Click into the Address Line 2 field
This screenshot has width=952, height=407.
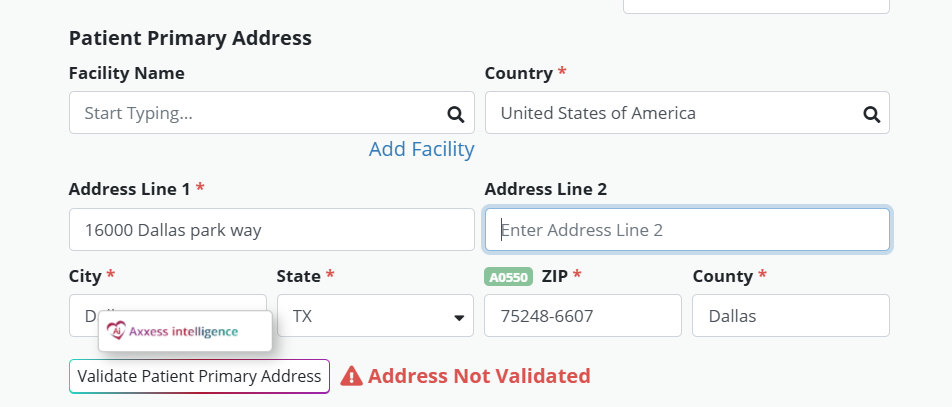pyautogui.click(x=687, y=230)
